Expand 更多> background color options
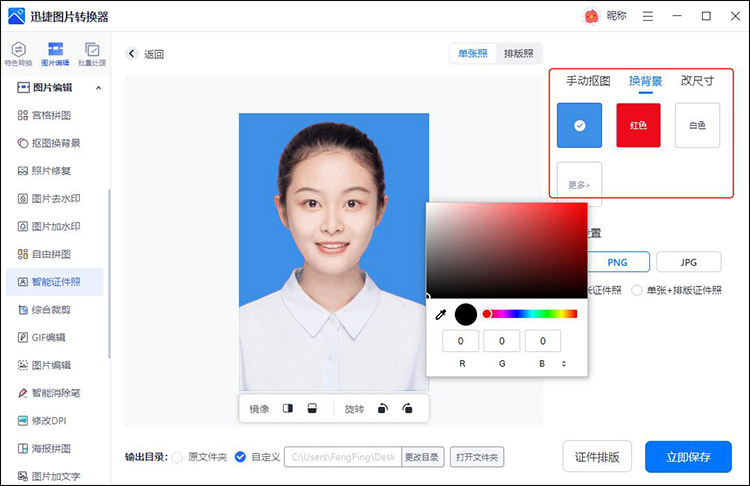 click(x=580, y=184)
